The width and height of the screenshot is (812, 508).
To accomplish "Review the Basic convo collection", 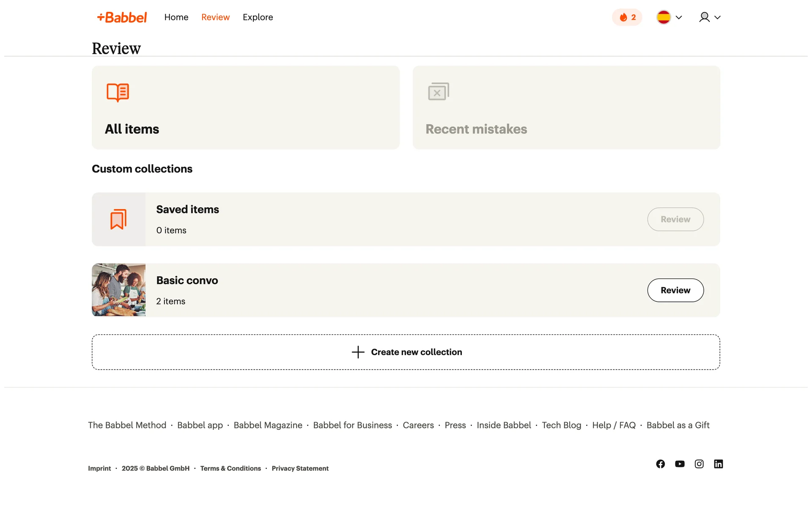I will tap(675, 290).
